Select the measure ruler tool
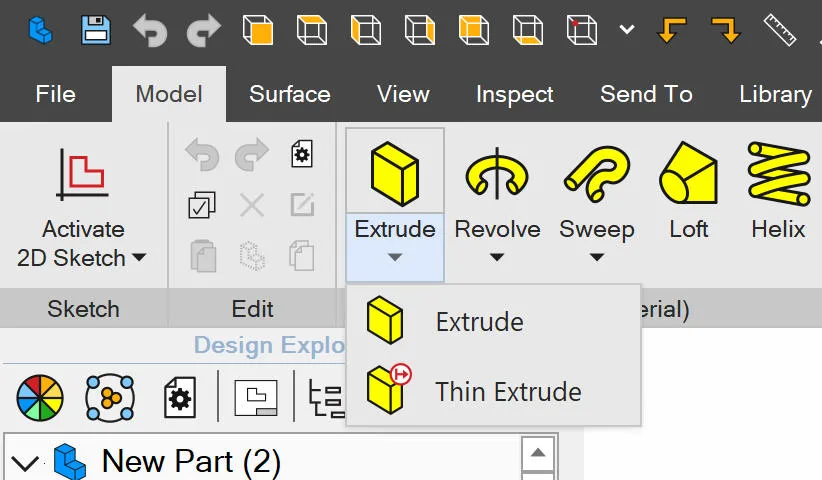 click(780, 30)
